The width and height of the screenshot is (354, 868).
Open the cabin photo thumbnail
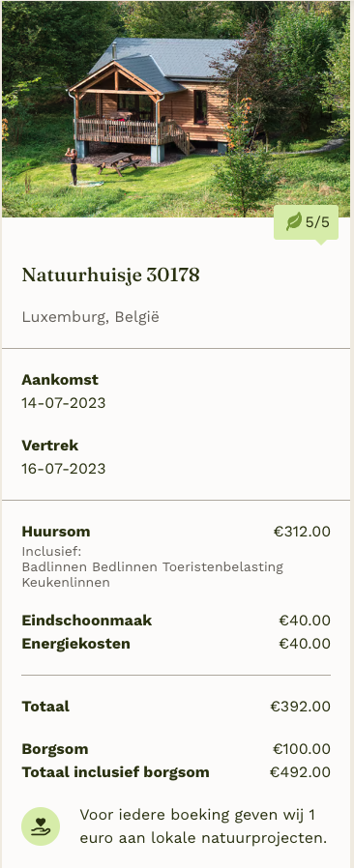tap(176, 108)
